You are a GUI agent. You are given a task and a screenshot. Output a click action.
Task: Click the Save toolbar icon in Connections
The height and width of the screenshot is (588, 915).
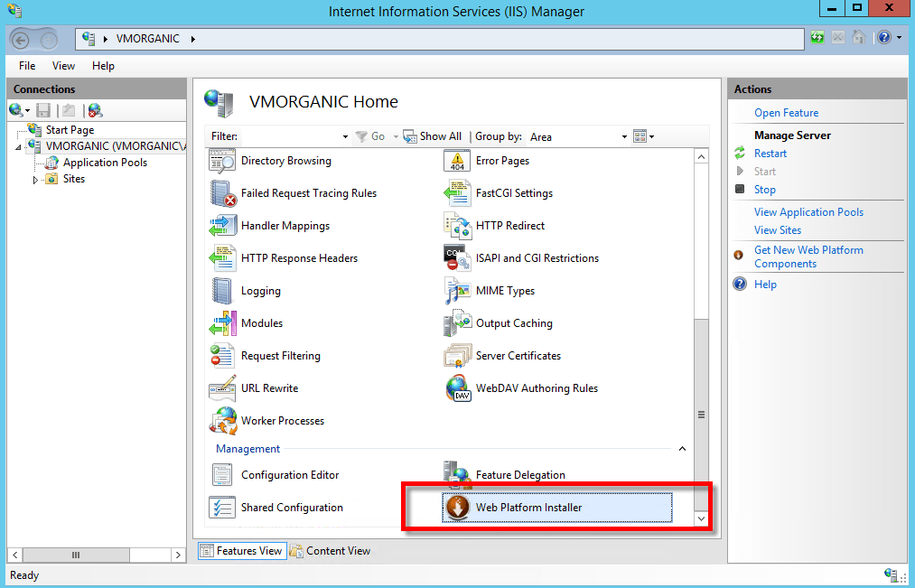pyautogui.click(x=43, y=110)
